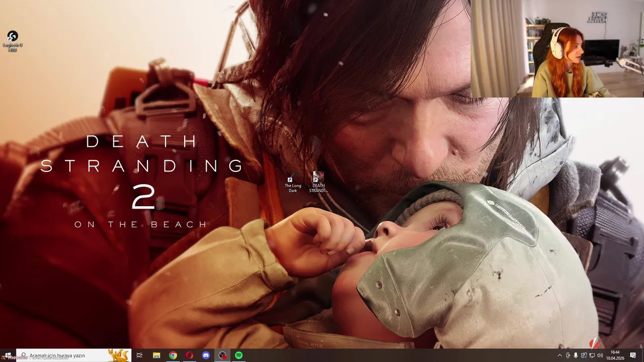The height and width of the screenshot is (362, 644).
Task: Open File Explorer from the taskbar
Action: (156, 355)
